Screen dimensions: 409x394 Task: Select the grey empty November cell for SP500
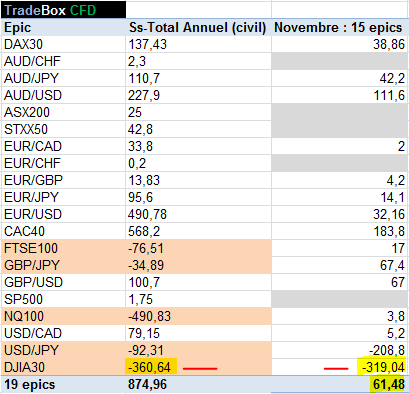pos(340,299)
